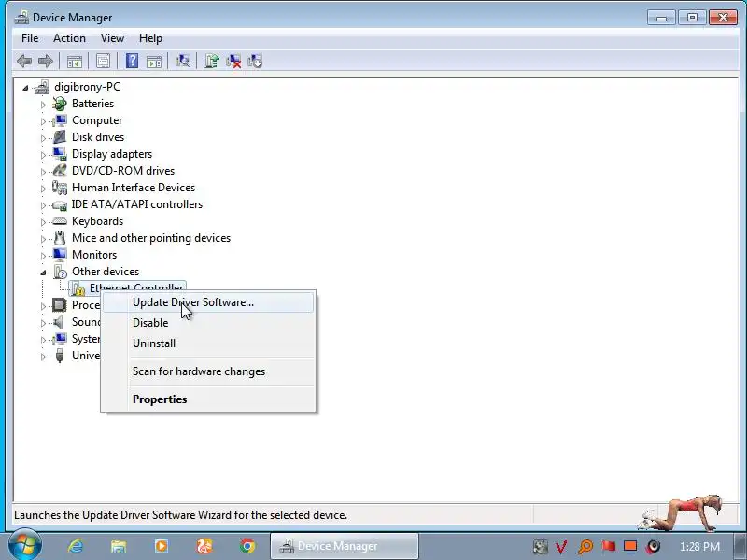Click the Uninstall toolbar icon with red X
This screenshot has height=560, width=747.
[233, 61]
